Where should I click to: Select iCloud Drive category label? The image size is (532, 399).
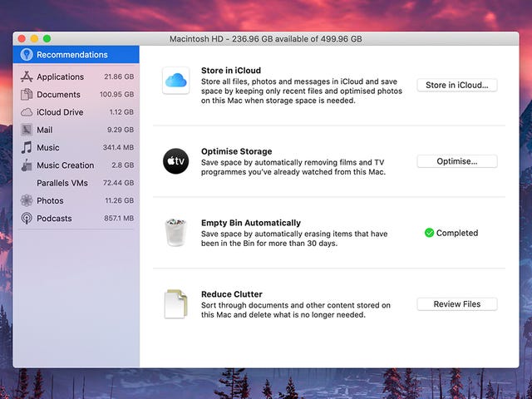click(x=60, y=112)
